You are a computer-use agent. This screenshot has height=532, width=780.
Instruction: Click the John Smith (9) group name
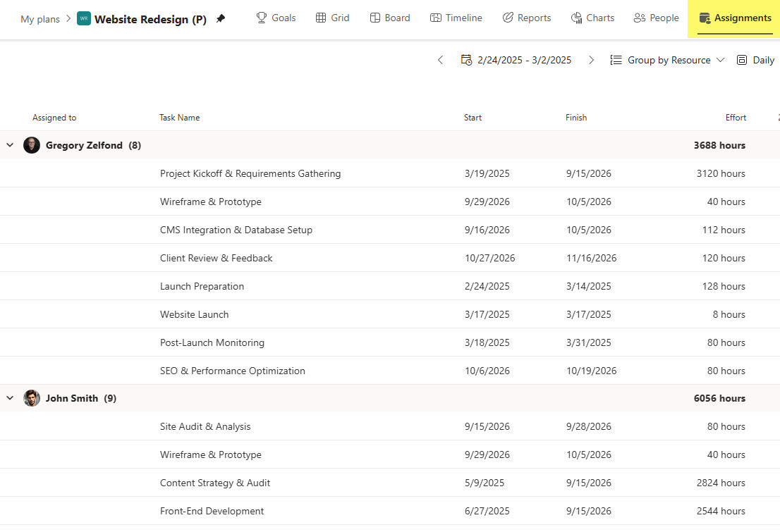81,398
